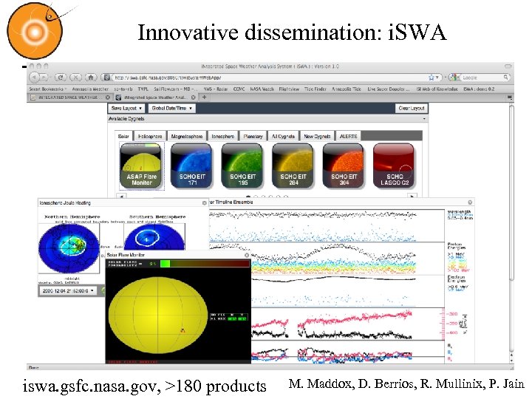The height and width of the screenshot is (399, 532).
Task: Close the Timeline Ensemble panel
Action: coord(470,202)
